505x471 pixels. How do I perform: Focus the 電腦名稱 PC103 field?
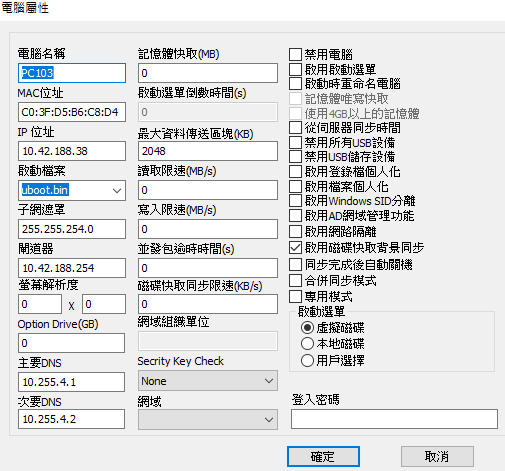(72, 73)
